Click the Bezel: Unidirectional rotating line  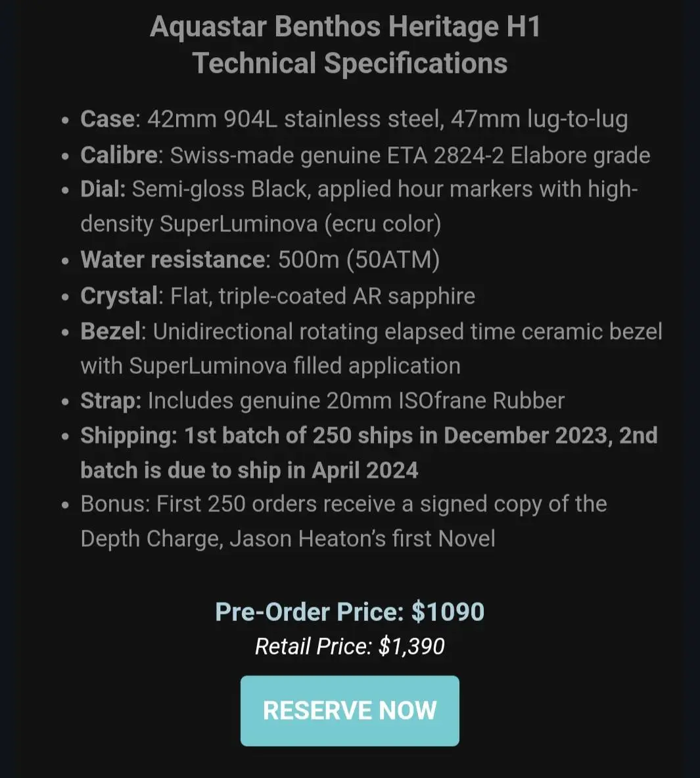coord(371,331)
